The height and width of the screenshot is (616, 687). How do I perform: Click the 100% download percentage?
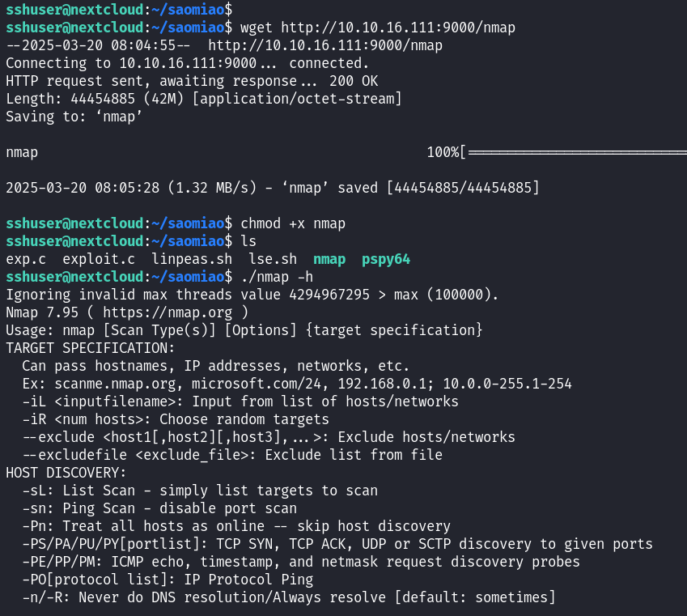(447, 152)
